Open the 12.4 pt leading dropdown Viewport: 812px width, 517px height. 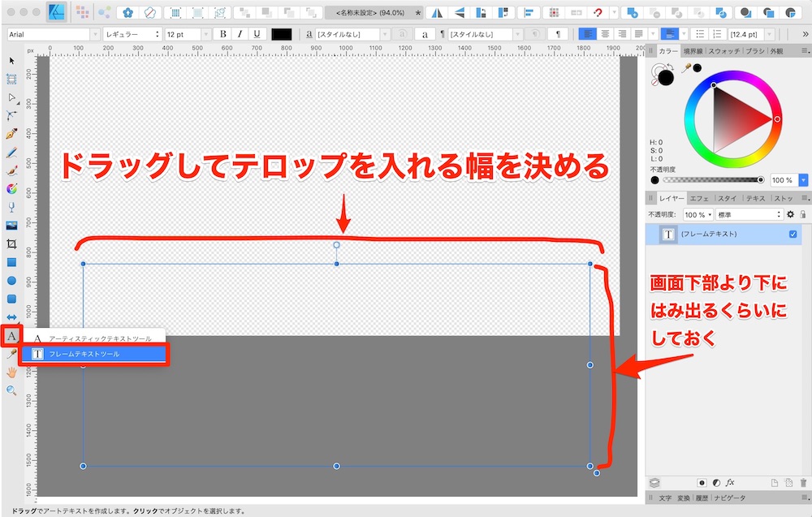[x=770, y=34]
